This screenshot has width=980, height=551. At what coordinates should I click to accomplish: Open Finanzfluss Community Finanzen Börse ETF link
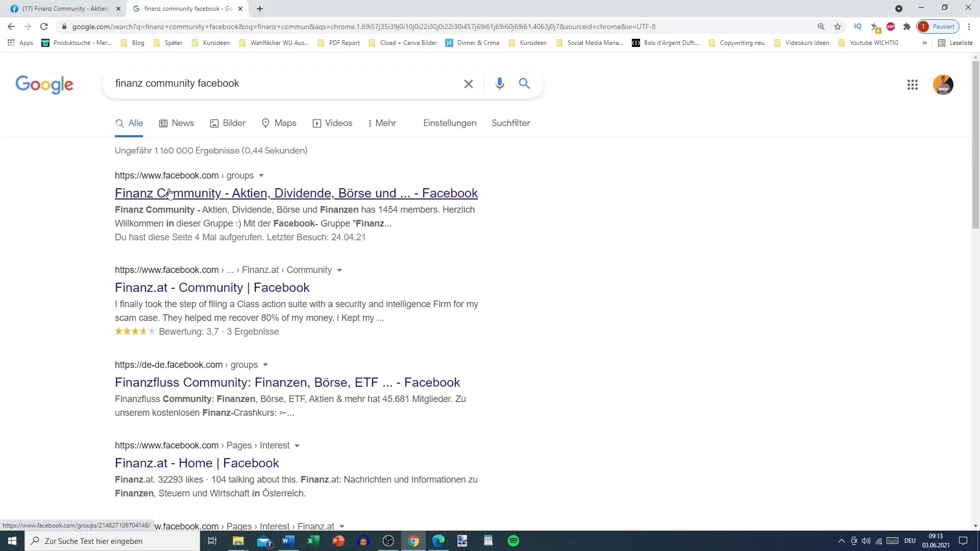click(287, 382)
